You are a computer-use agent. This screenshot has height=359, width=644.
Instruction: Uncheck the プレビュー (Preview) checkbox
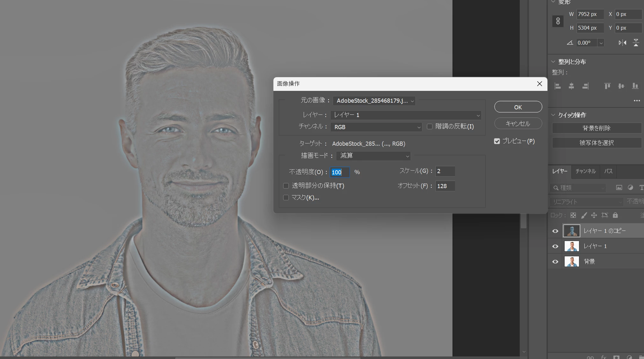pos(497,141)
